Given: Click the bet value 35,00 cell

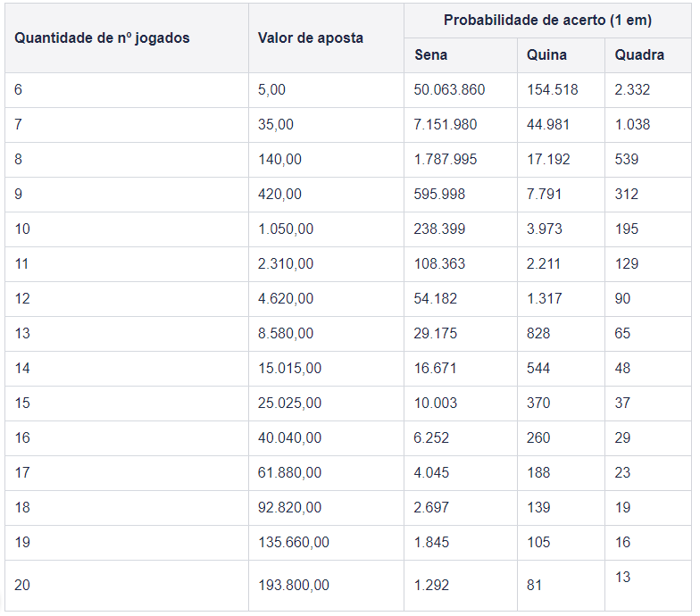Looking at the screenshot, I should tap(327, 125).
